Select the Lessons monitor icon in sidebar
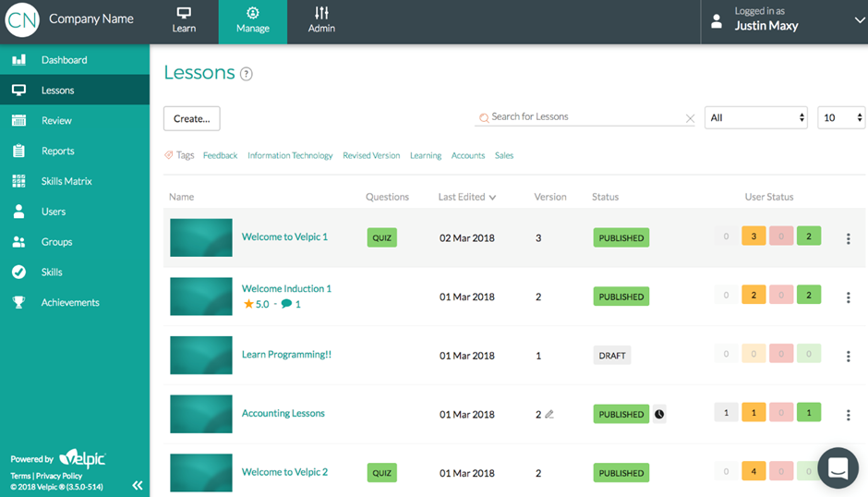Image resolution: width=868 pixels, height=497 pixels. (x=18, y=90)
